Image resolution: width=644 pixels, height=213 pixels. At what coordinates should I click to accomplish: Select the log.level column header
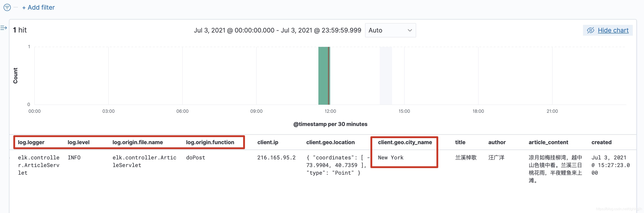tap(78, 142)
